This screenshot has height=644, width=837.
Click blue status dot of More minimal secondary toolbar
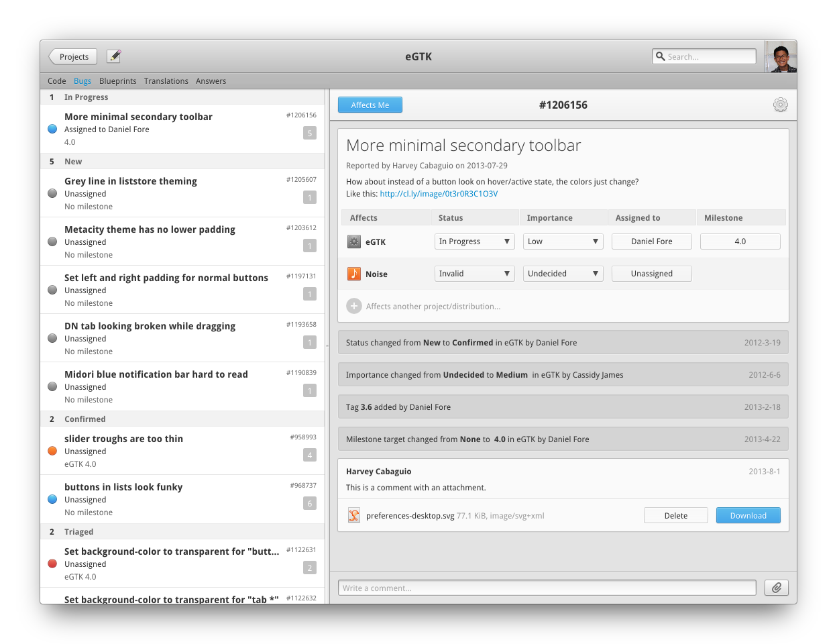click(x=52, y=129)
